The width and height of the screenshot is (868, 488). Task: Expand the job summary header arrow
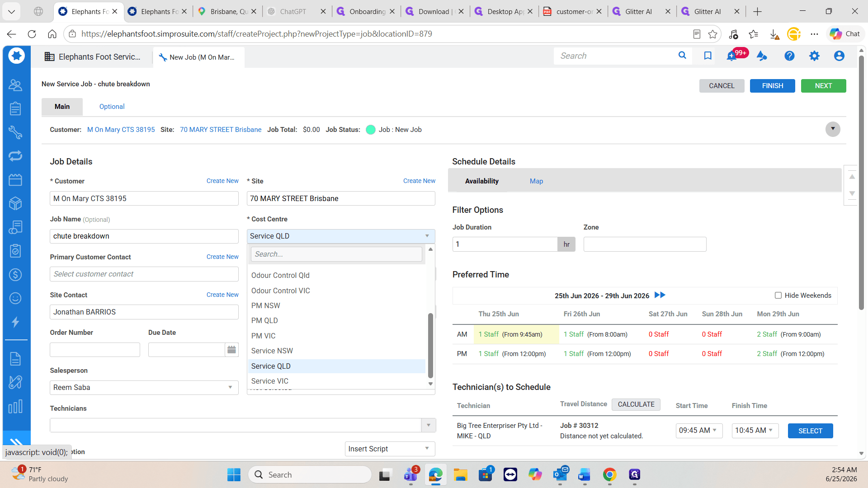pyautogui.click(x=833, y=129)
